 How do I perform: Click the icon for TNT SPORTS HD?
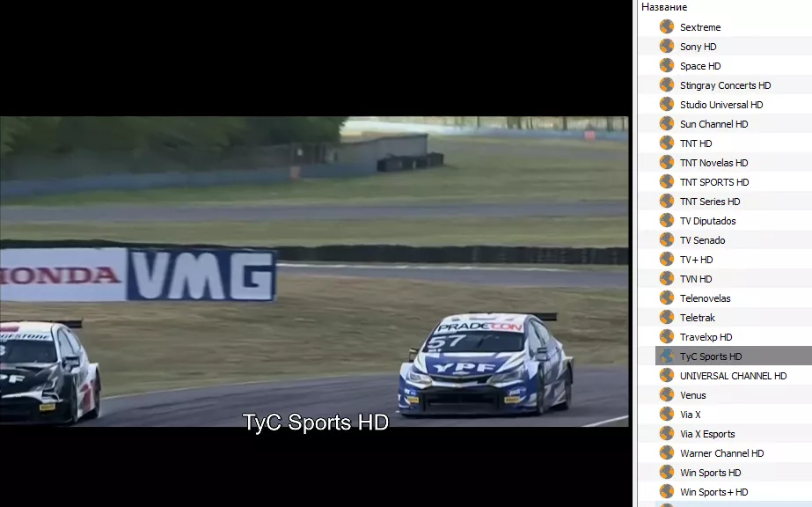[667, 182]
